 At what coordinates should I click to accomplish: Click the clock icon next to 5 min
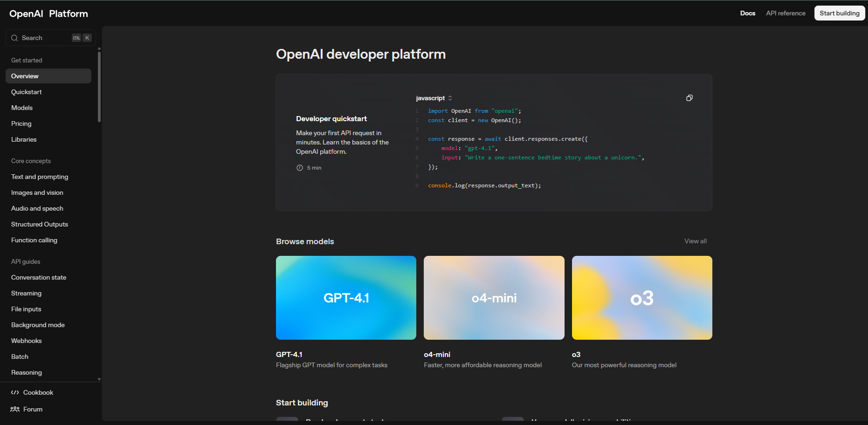300,167
